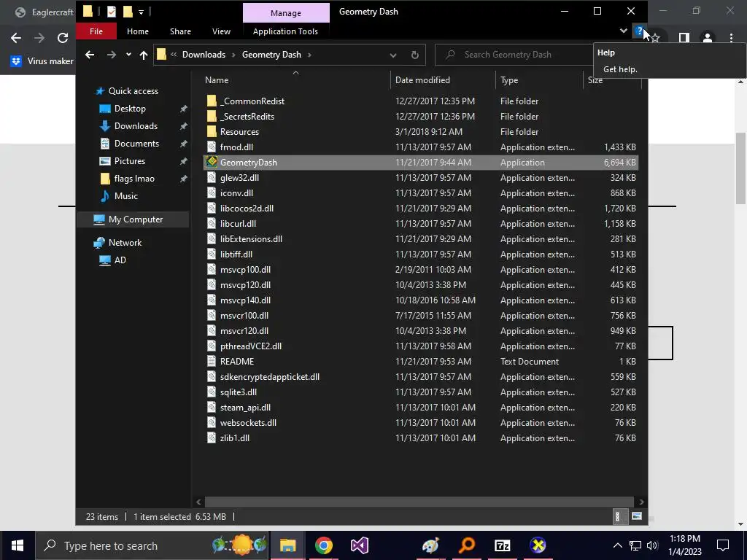
Task: Open the File ribbon tab
Action: (96, 31)
